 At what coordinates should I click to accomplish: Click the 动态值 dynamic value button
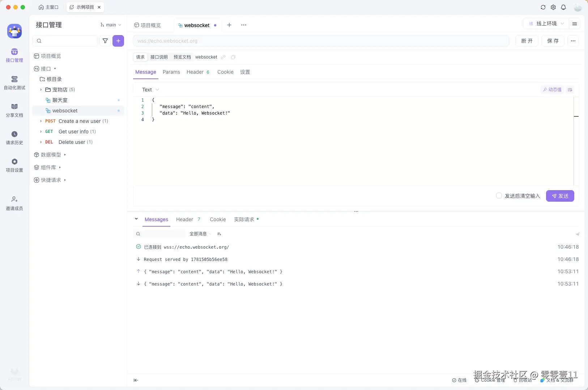pyautogui.click(x=552, y=90)
